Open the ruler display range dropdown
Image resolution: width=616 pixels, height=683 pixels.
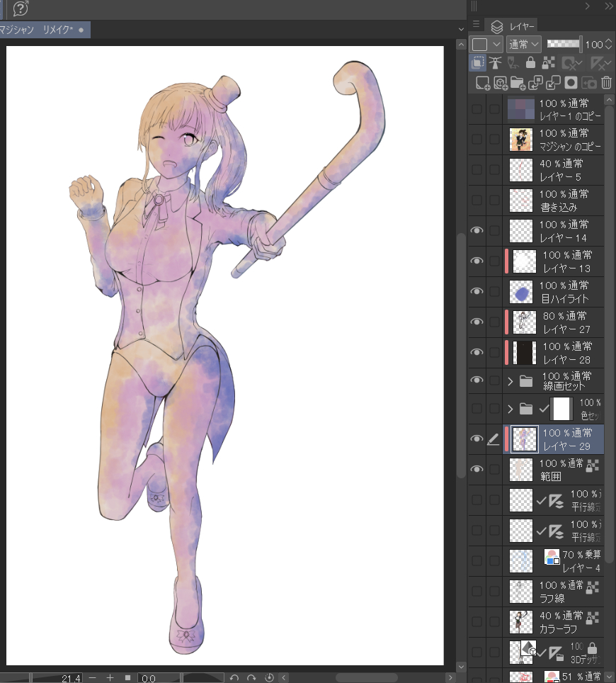coord(601,64)
